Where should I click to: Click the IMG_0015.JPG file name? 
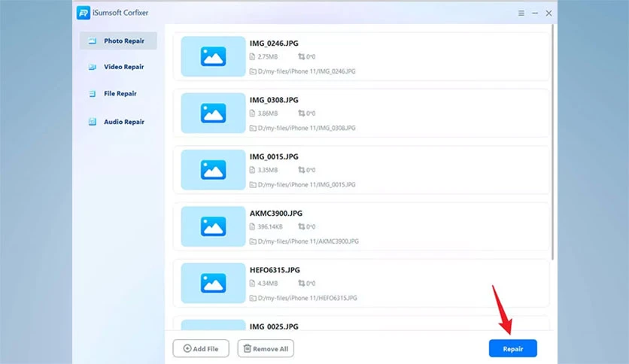274,156
